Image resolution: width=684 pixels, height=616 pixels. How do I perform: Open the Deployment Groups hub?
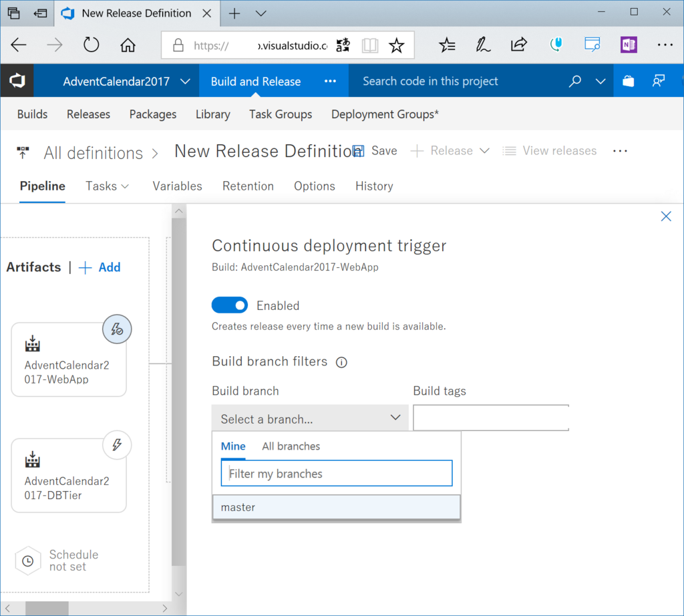click(385, 114)
